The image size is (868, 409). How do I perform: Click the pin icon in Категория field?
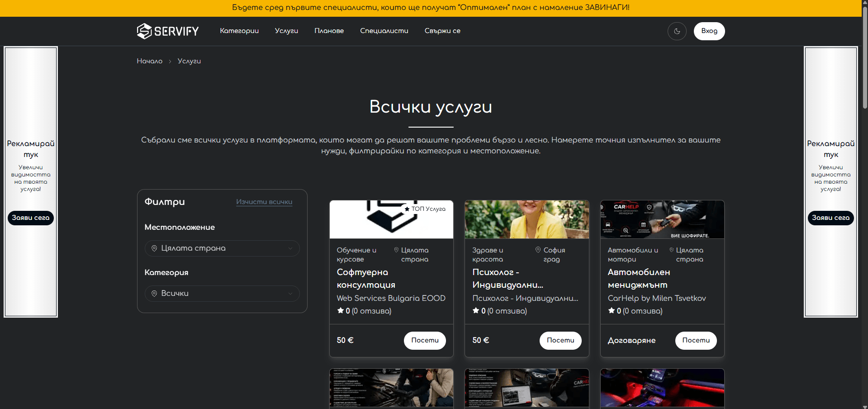pos(154,294)
